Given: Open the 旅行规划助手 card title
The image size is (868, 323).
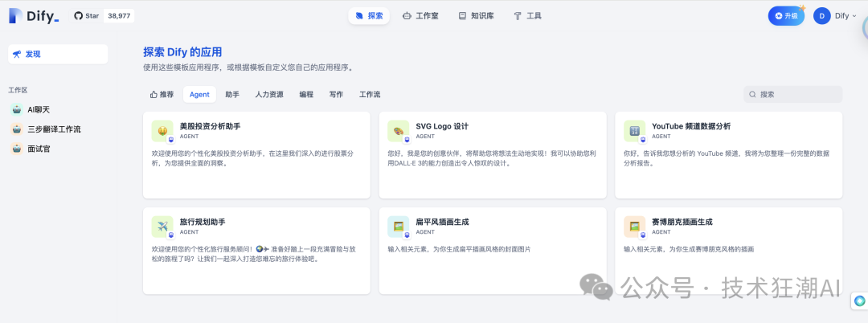Looking at the screenshot, I should tap(203, 222).
